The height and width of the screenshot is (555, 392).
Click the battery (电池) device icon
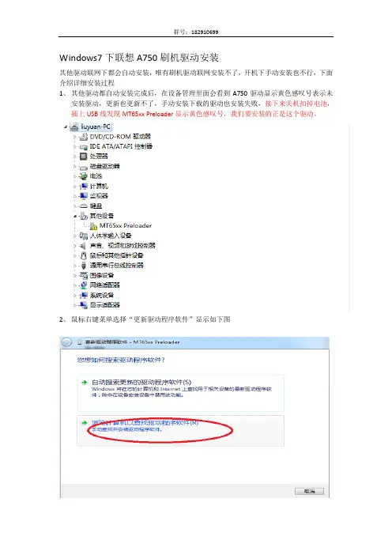click(x=84, y=176)
